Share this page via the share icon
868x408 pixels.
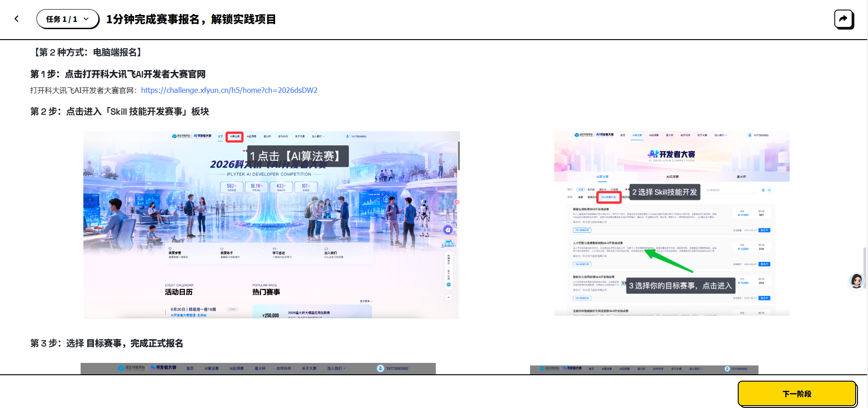pos(843,19)
